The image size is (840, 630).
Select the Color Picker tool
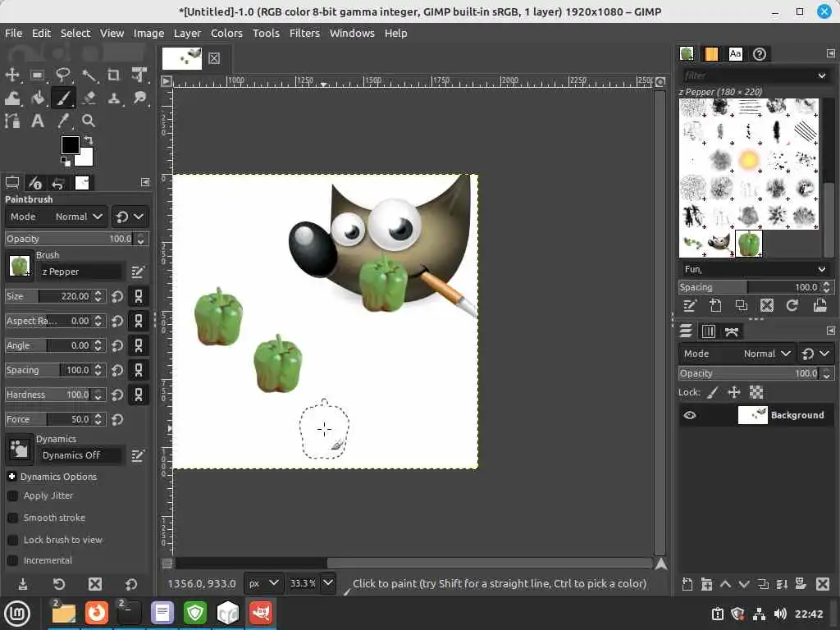(x=62, y=121)
